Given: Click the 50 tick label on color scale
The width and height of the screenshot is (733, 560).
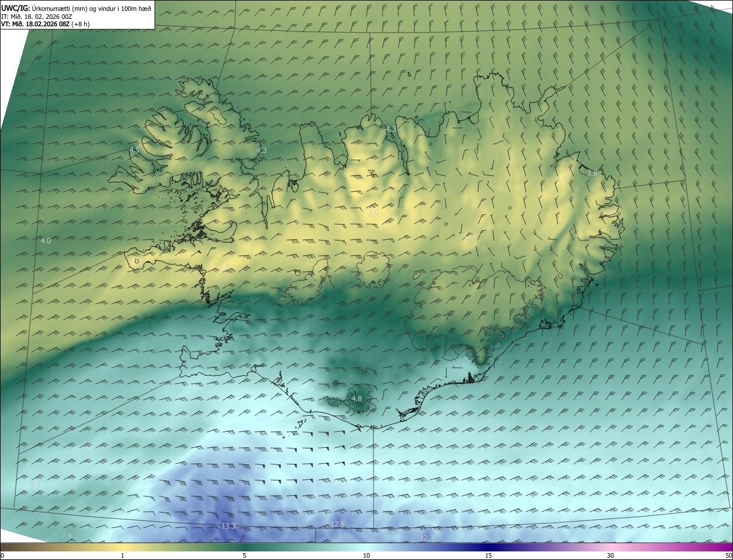Looking at the screenshot, I should pyautogui.click(x=728, y=555).
